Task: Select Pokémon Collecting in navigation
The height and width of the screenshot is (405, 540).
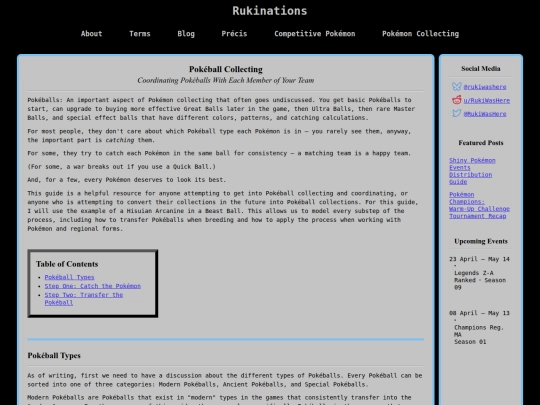Action: point(420,34)
